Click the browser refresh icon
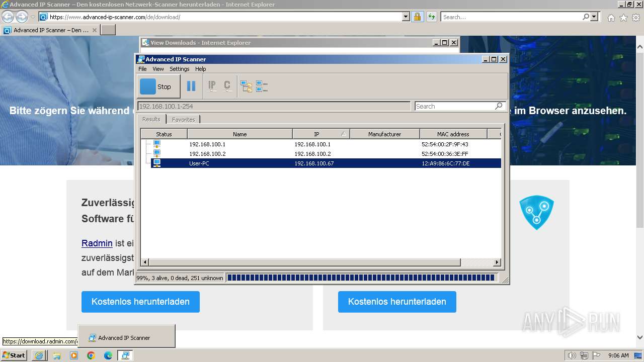The width and height of the screenshot is (644, 362). [x=431, y=17]
